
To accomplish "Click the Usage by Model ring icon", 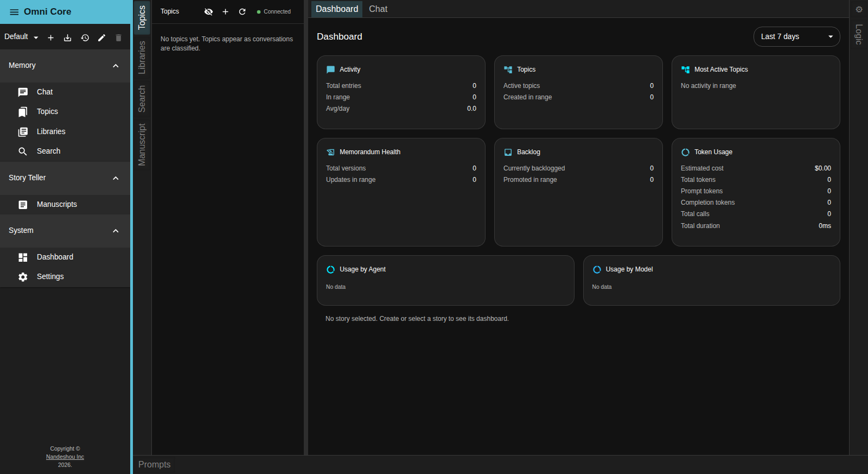I will coord(597,269).
